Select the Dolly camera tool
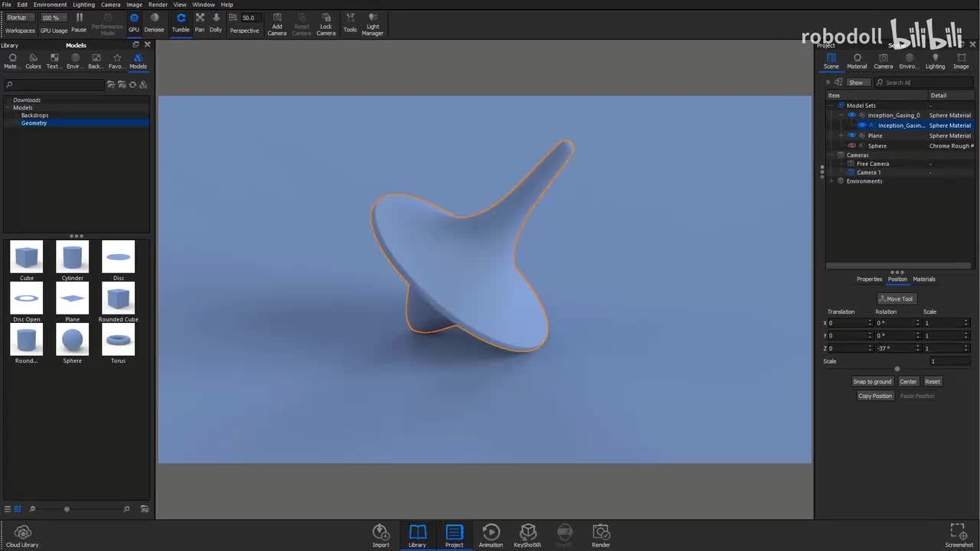The height and width of the screenshot is (551, 980). (x=216, y=22)
